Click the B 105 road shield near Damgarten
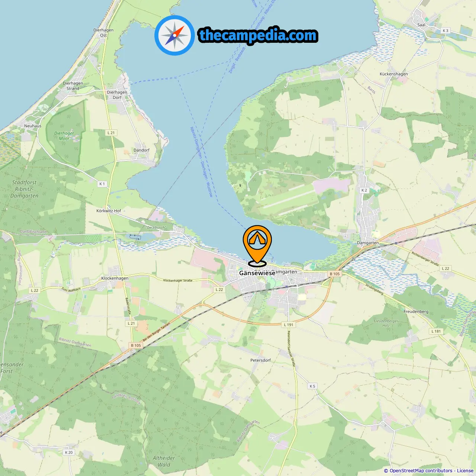Screen dimensions: 476x476 pyautogui.click(x=335, y=274)
